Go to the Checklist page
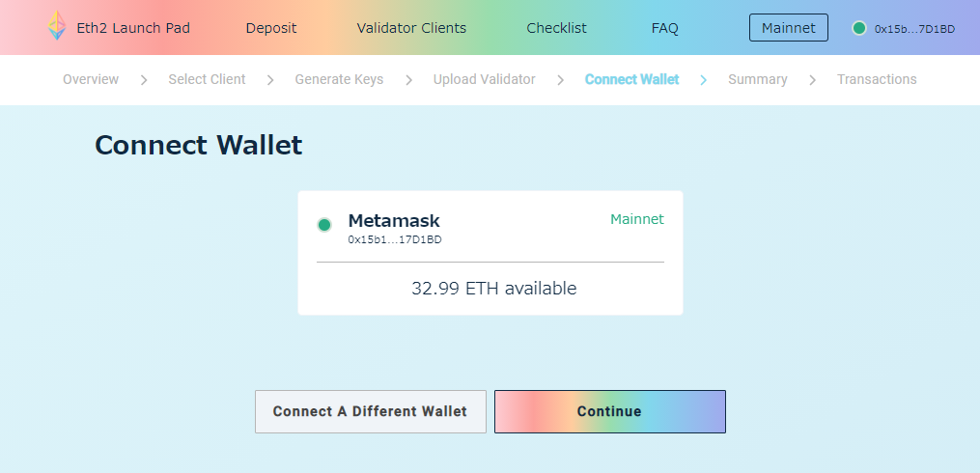This screenshot has height=473, width=980. [x=556, y=28]
